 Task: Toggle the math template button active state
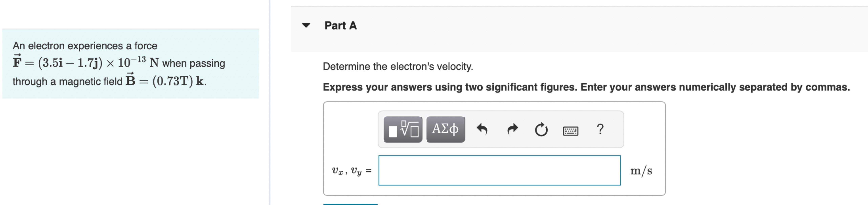click(x=403, y=130)
